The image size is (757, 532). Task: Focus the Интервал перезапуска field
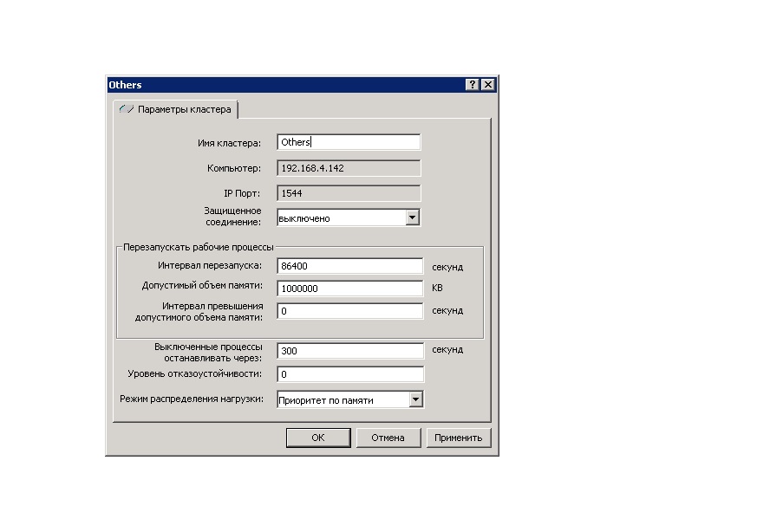click(349, 267)
